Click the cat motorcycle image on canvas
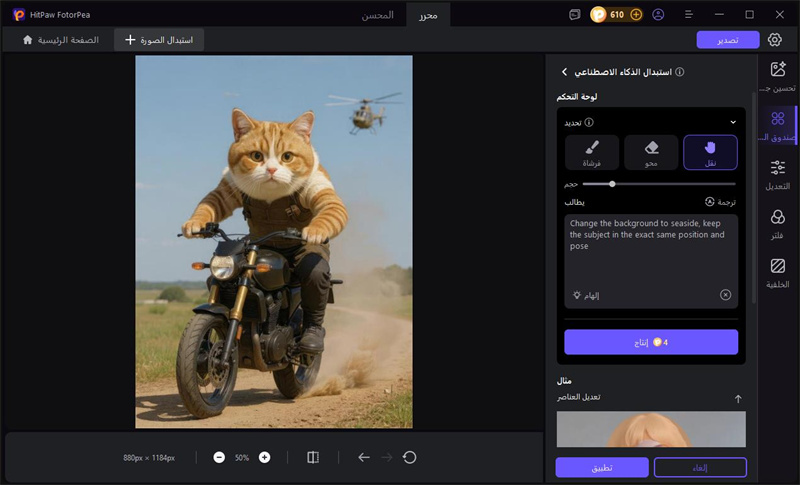Image resolution: width=800 pixels, height=485 pixels. pos(274,242)
